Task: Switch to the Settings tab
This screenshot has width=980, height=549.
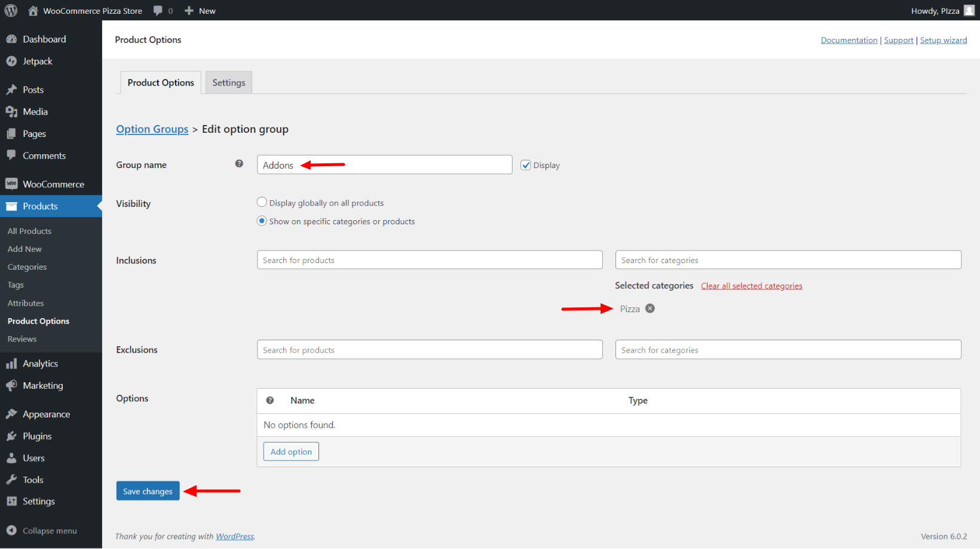Action: [x=228, y=83]
